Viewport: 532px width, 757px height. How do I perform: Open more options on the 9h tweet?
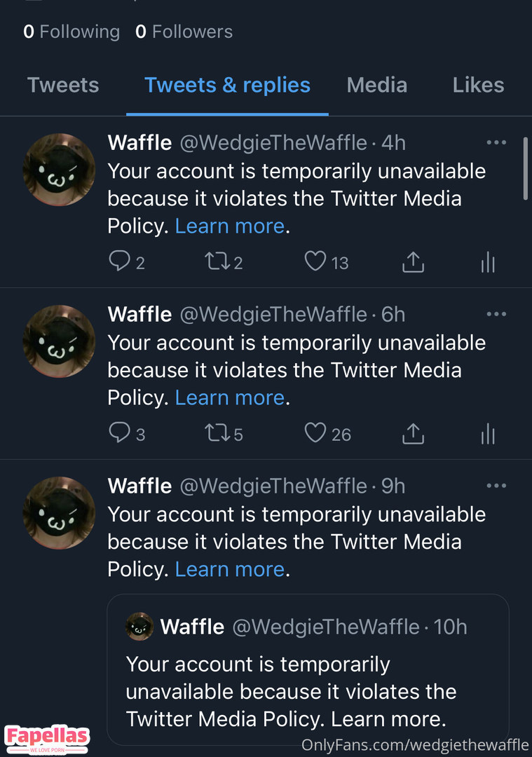pos(496,486)
